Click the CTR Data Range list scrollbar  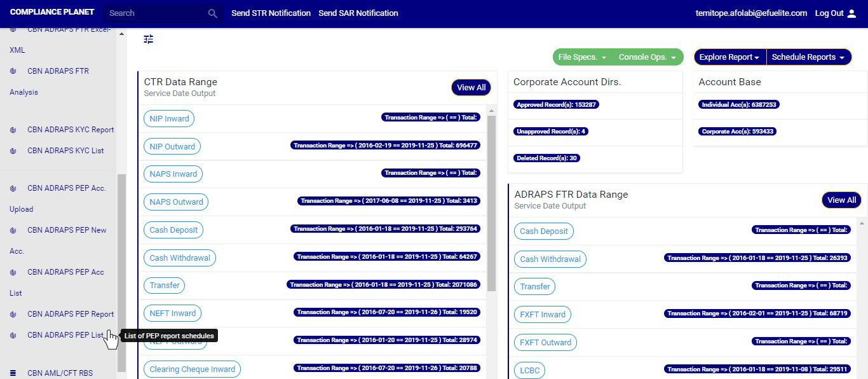coord(491,203)
